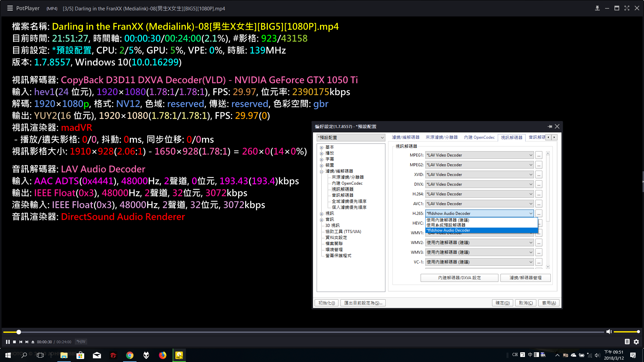Open the VC-1 decoder dropdown
The width and height of the screenshot is (644, 362).
pyautogui.click(x=479, y=262)
